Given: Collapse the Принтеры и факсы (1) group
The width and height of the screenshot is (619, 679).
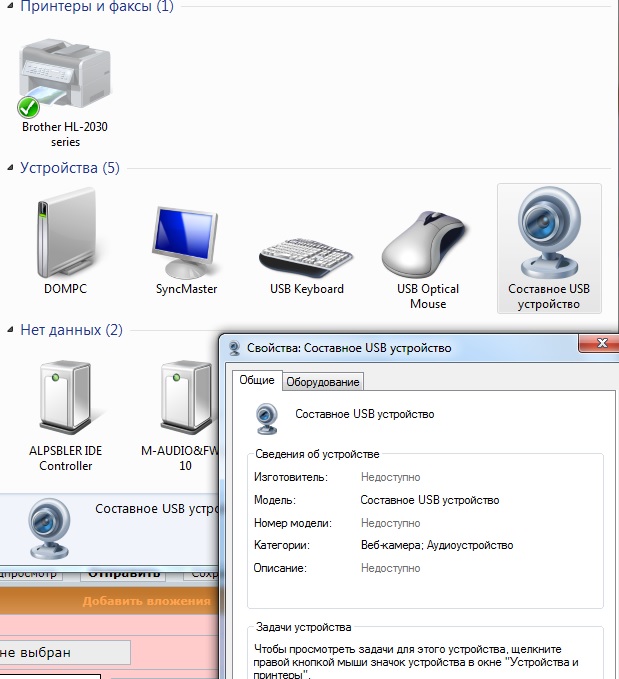Looking at the screenshot, I should click(10, 5).
